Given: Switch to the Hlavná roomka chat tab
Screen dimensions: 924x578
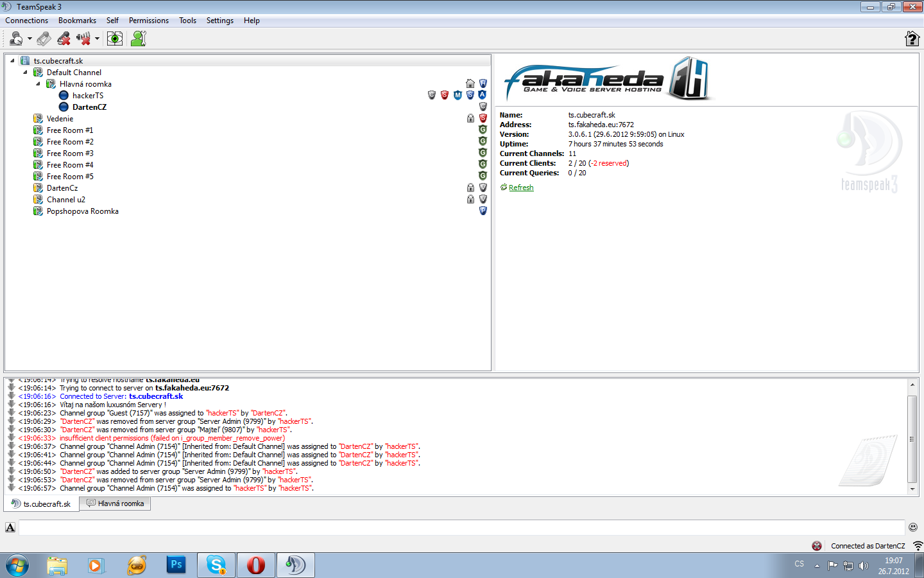Looking at the screenshot, I should (x=116, y=504).
